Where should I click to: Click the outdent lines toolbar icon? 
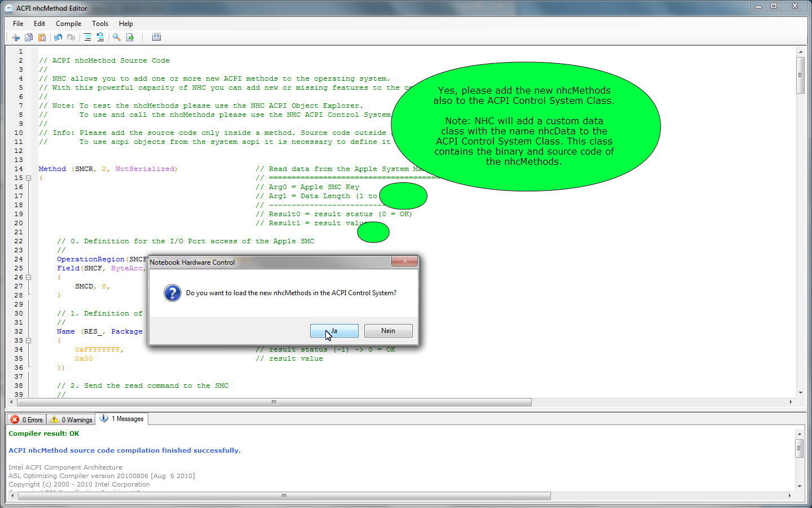tap(100, 37)
